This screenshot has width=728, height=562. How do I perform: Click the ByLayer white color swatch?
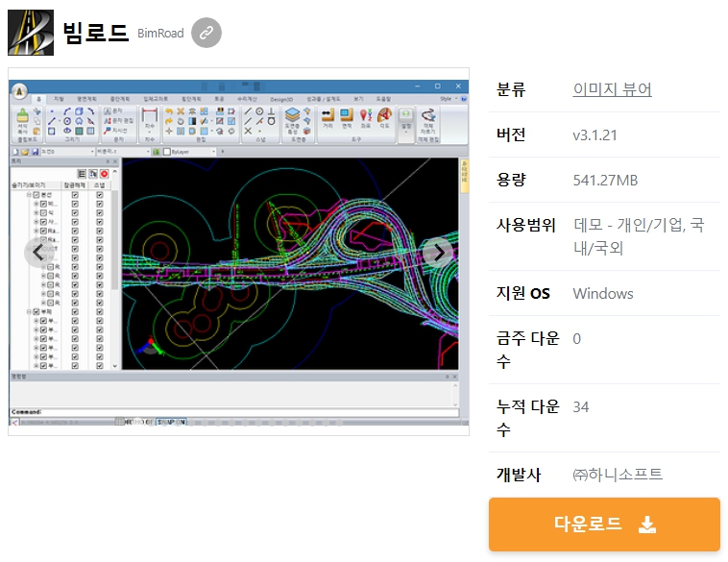click(x=167, y=152)
